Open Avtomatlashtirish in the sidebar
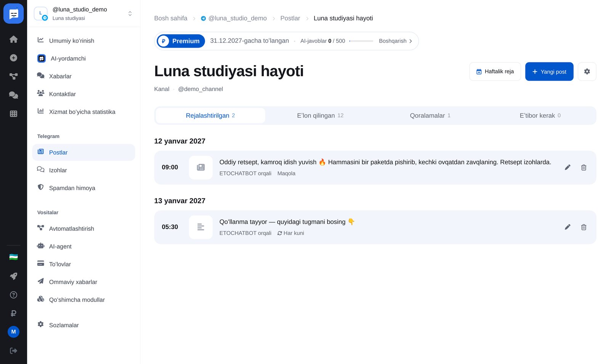The image size is (610, 364). coord(83,229)
